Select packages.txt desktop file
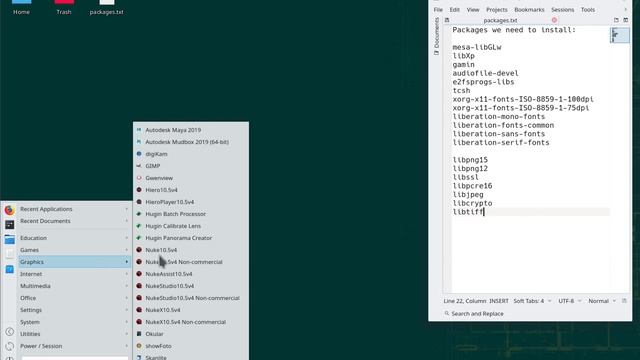 tap(107, 7)
